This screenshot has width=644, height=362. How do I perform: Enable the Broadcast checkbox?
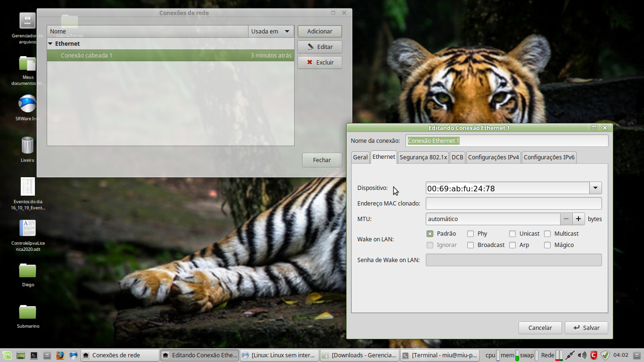471,245
